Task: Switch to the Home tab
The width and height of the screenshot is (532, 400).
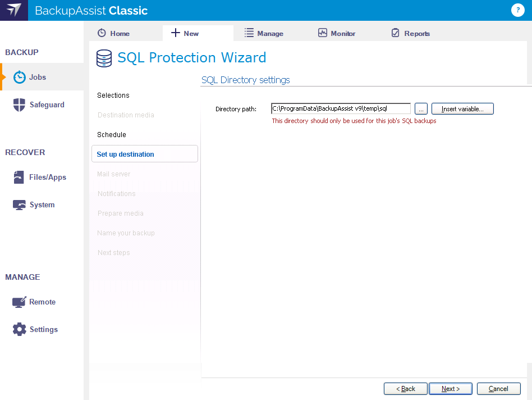Action: click(120, 33)
